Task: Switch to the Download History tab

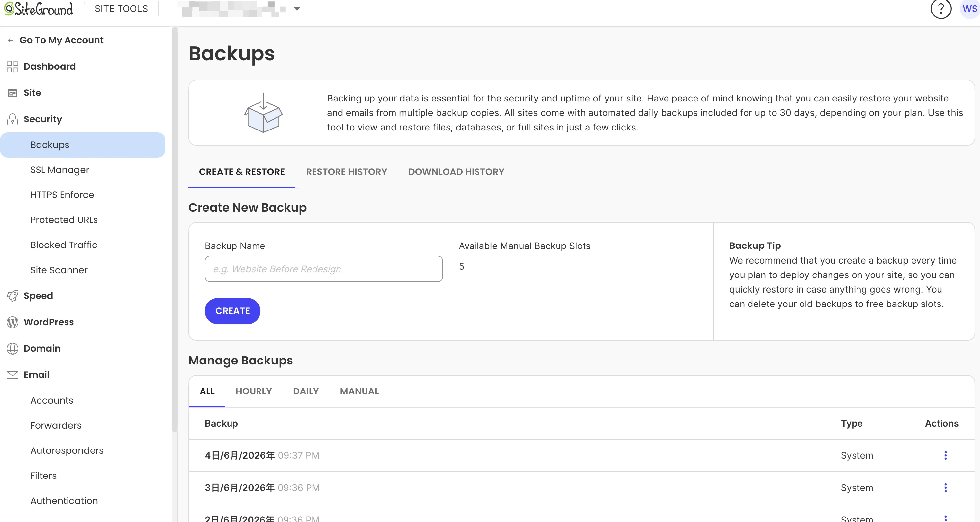Action: click(456, 172)
